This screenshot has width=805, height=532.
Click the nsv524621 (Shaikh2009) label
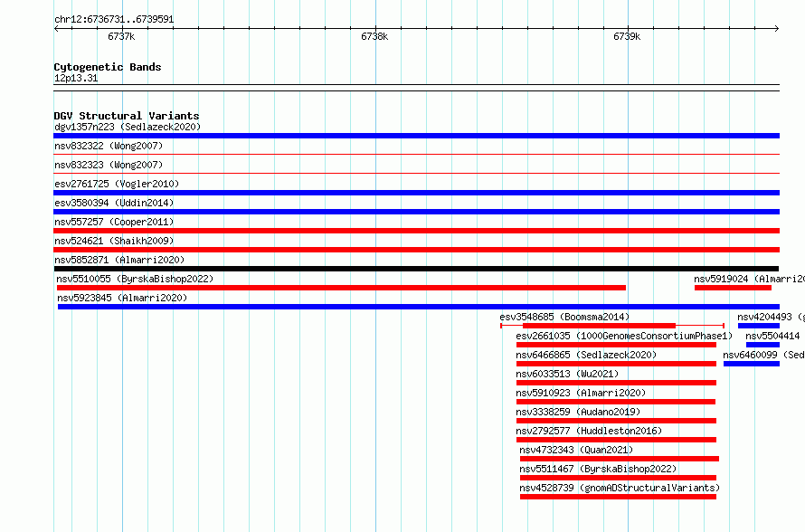[114, 241]
